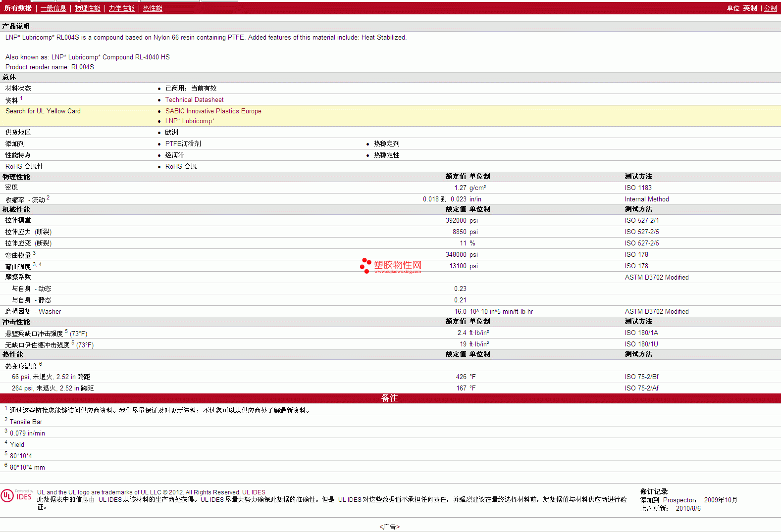Open SABIC Innovative Plastics Europe link
This screenshot has height=532, width=781.
point(213,111)
